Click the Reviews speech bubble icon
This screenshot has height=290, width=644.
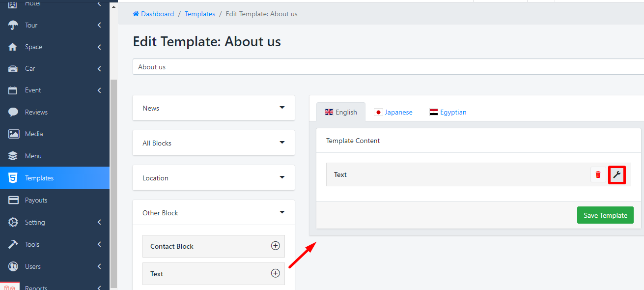(13, 112)
